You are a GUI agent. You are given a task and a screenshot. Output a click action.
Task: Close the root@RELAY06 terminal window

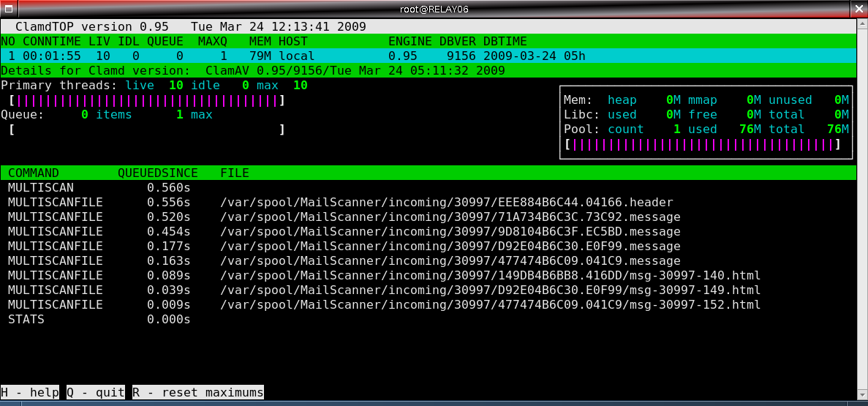point(860,9)
